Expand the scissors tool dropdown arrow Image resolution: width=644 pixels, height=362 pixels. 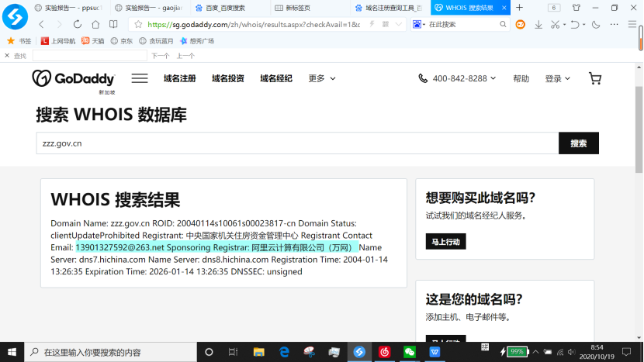(564, 25)
